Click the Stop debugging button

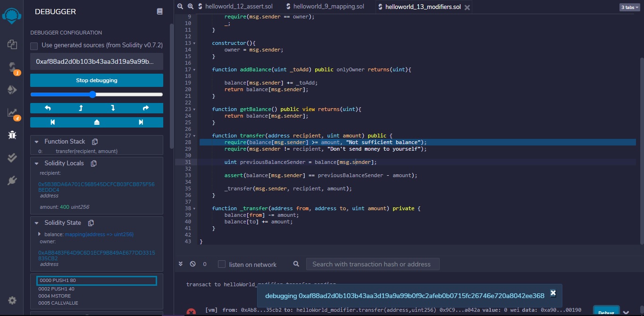click(x=97, y=80)
